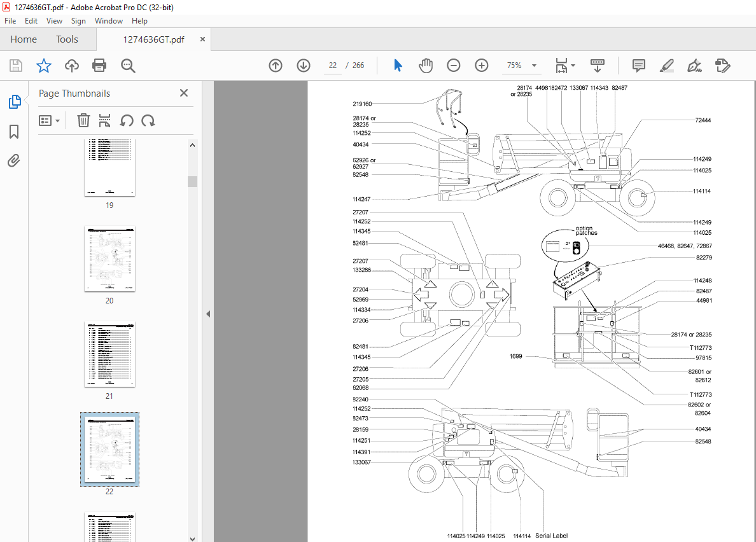
Task: Rotate page counterclockwise
Action: pos(127,120)
